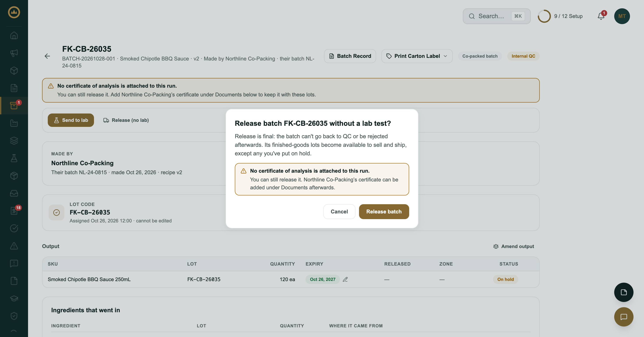The image size is (644, 337).
Task: Edit expiry date with the pencil icon
Action: tap(345, 279)
